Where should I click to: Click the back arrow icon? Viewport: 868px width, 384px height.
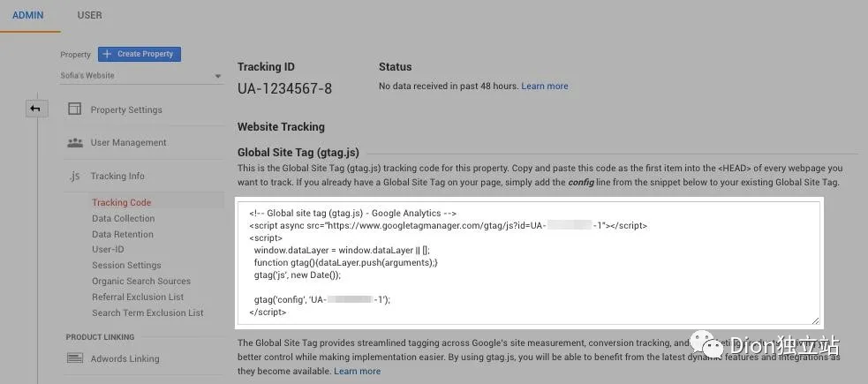pyautogui.click(x=35, y=109)
